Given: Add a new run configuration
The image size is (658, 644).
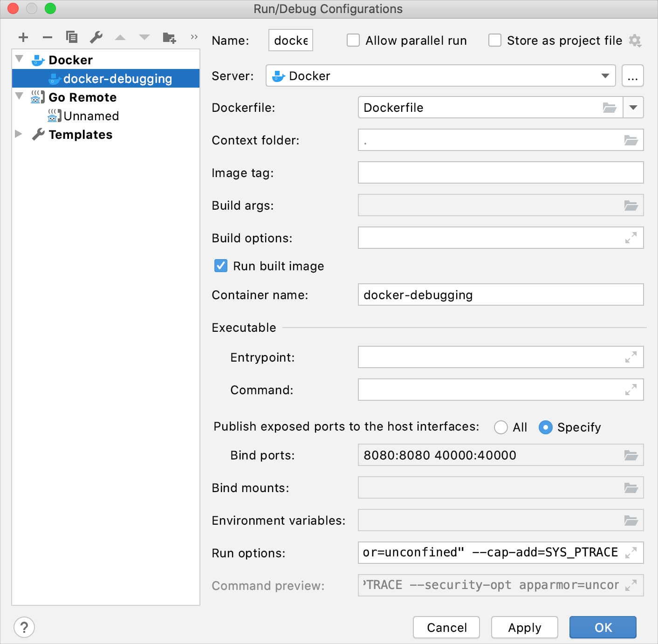Looking at the screenshot, I should click(23, 37).
